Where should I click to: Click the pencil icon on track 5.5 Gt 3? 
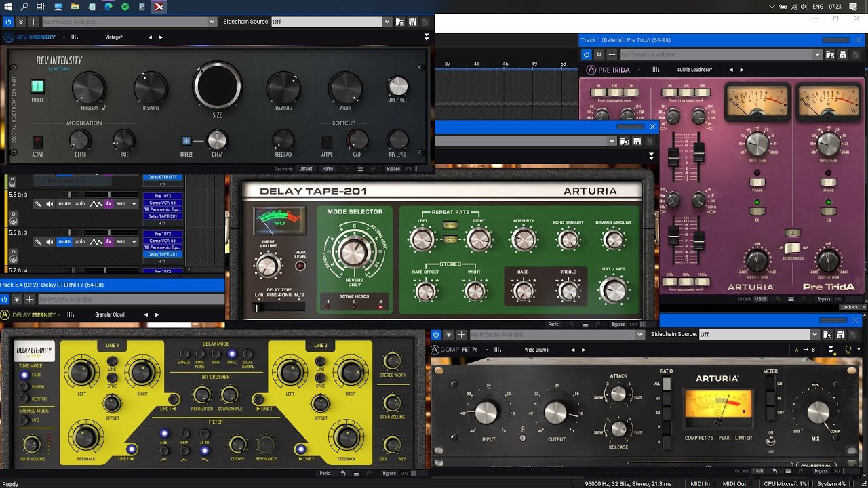[x=39, y=204]
